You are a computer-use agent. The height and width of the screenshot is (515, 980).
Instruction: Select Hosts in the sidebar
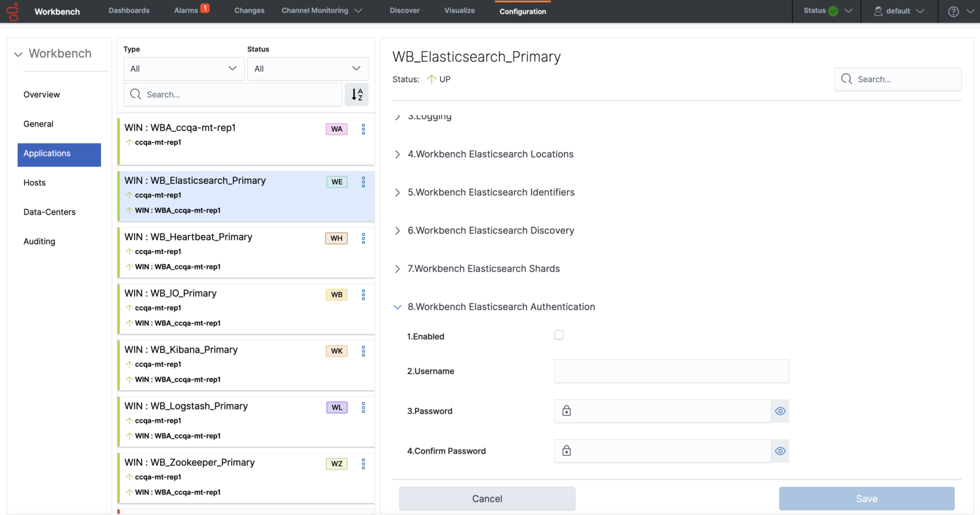[35, 183]
